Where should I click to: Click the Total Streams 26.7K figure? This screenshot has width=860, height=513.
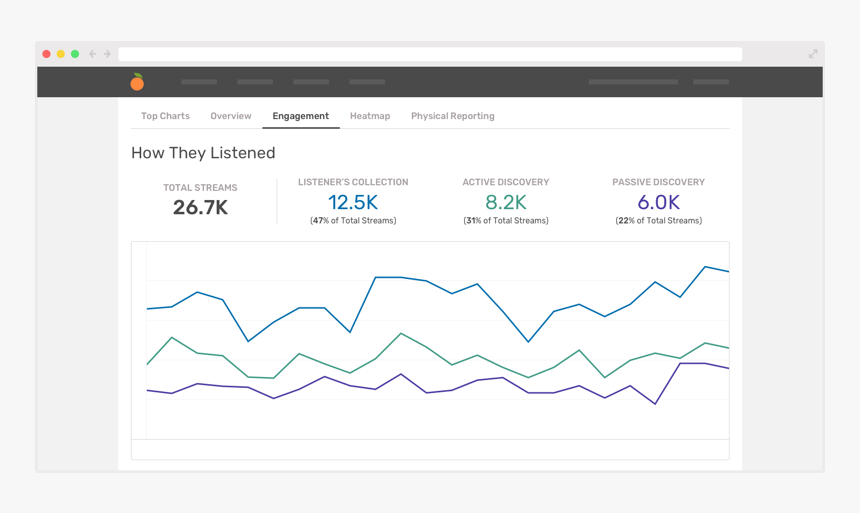(200, 208)
